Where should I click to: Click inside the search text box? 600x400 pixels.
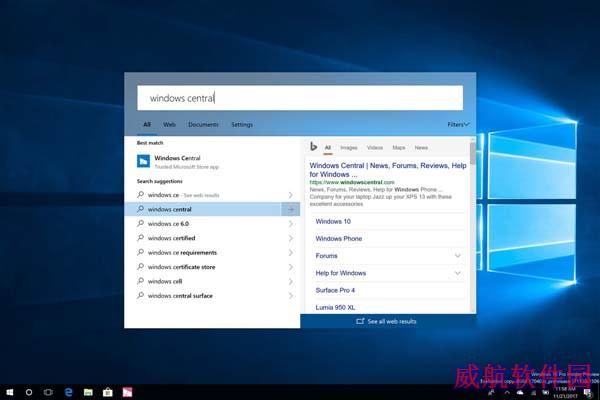point(300,98)
